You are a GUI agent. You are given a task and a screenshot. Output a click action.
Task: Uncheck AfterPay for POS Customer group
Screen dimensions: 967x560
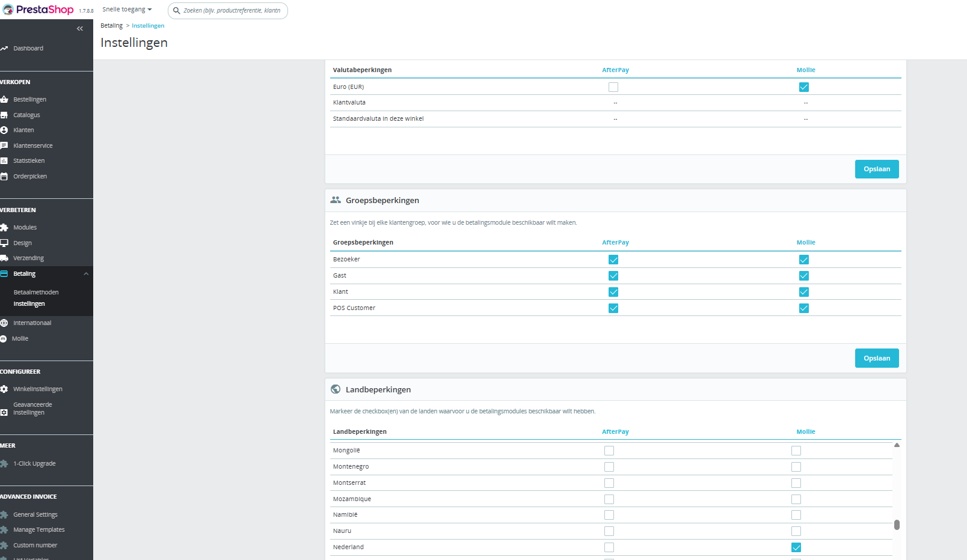[613, 308]
